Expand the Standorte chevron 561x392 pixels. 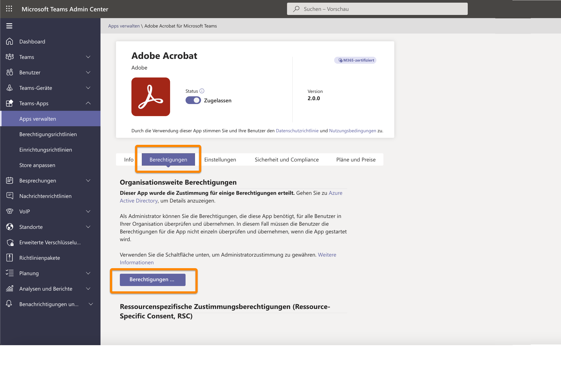(88, 227)
